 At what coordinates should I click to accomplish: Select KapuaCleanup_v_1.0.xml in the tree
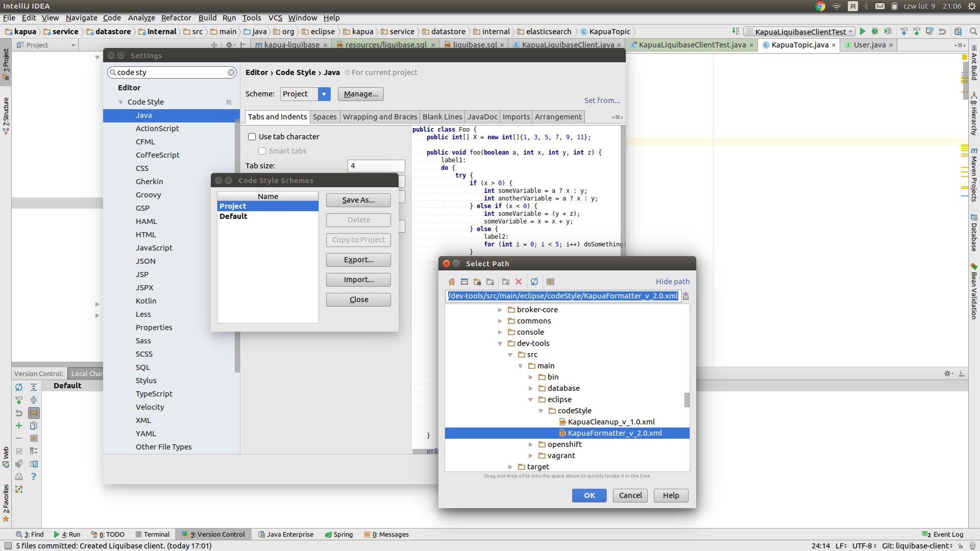pos(611,422)
